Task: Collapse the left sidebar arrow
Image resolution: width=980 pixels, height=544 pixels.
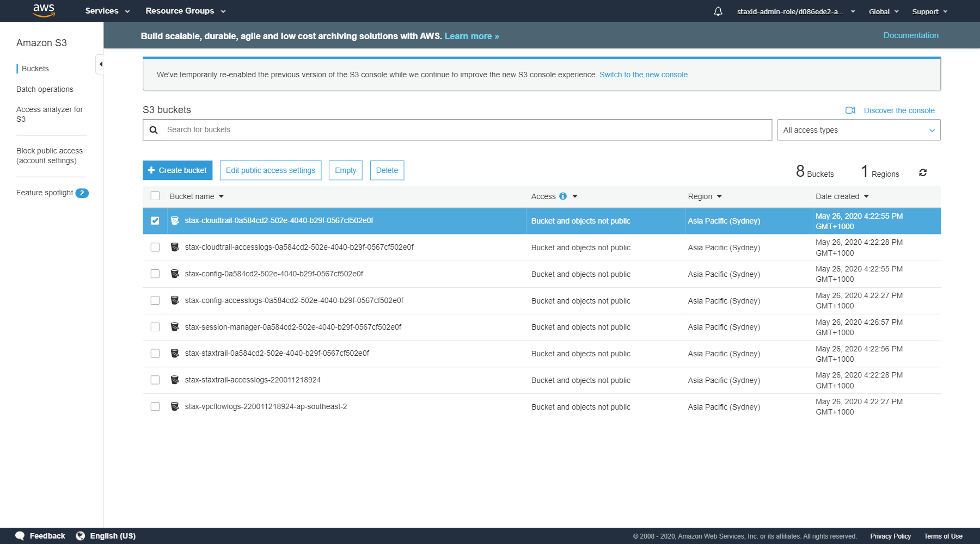Action: coord(100,64)
